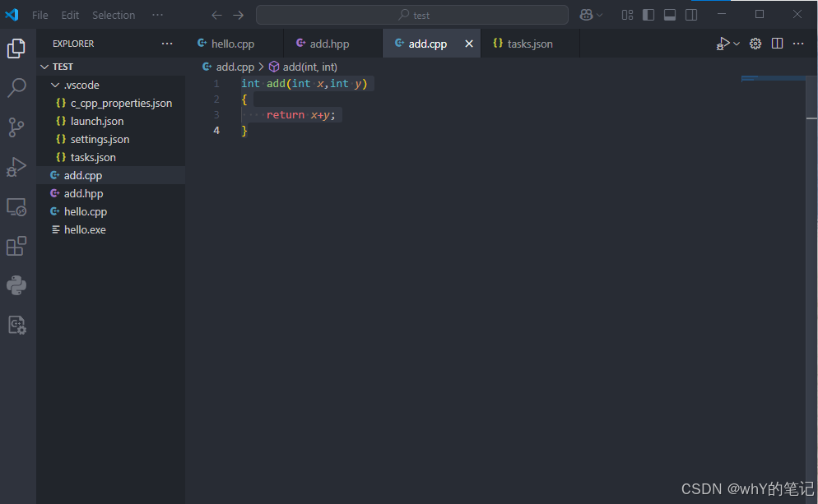The width and height of the screenshot is (818, 504).
Task: Open the Remote Explorer view
Action: [16, 207]
